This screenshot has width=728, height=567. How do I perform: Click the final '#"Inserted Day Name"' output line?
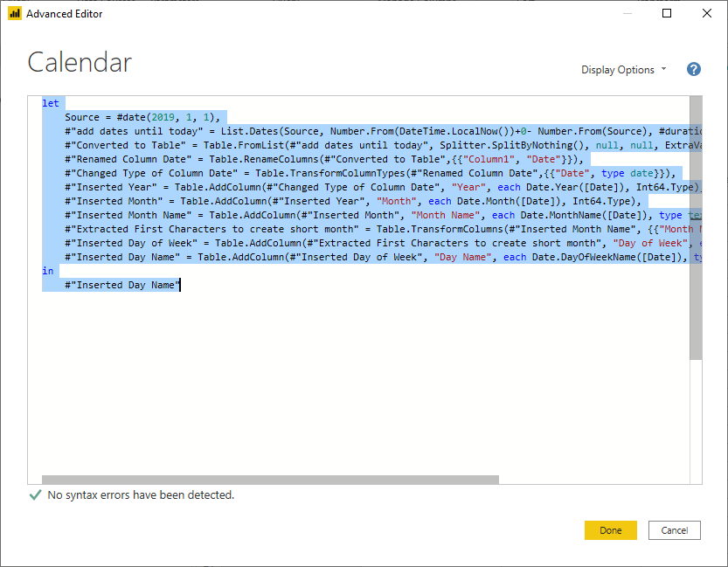[122, 285]
